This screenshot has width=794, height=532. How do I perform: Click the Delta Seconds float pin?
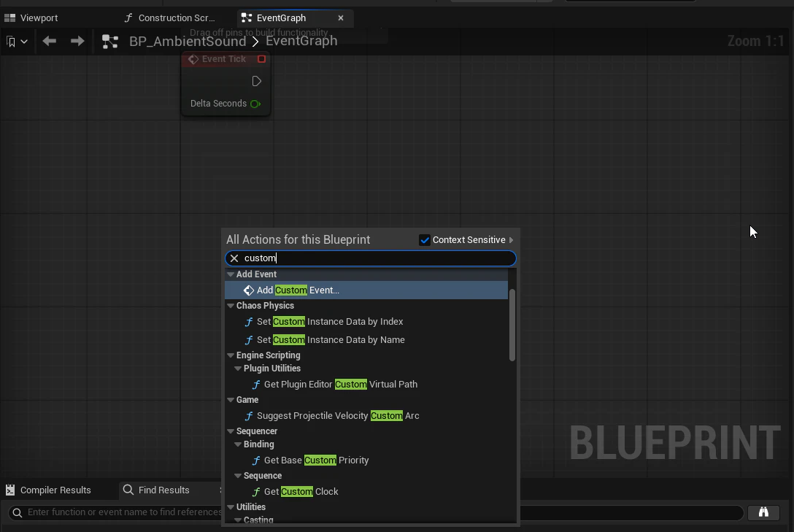point(255,104)
